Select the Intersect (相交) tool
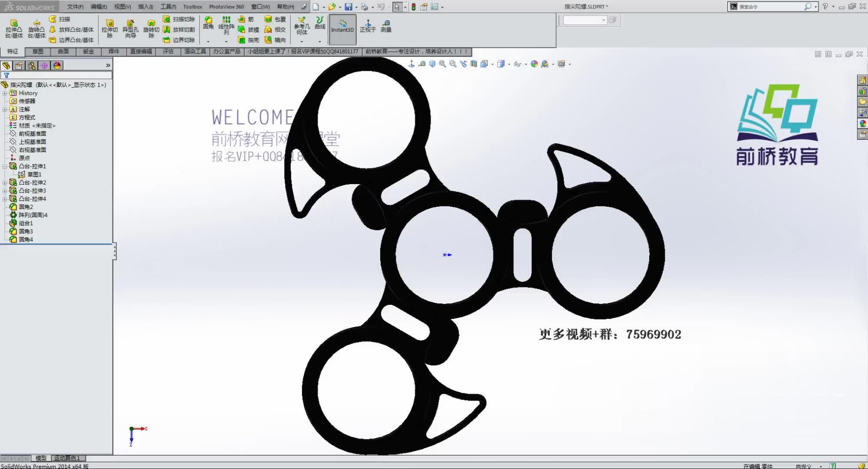The image size is (868, 469). click(275, 30)
